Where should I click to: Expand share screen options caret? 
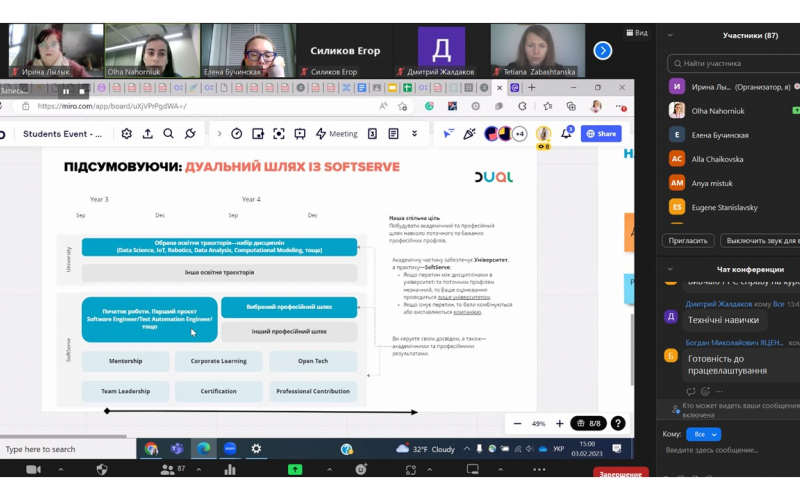(329, 469)
